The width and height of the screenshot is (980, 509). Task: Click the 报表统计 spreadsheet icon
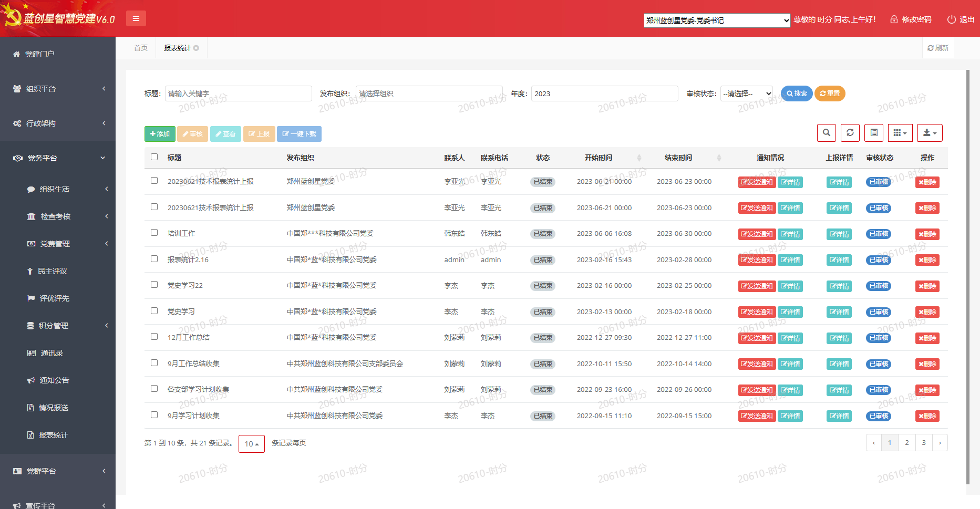[x=30, y=435]
